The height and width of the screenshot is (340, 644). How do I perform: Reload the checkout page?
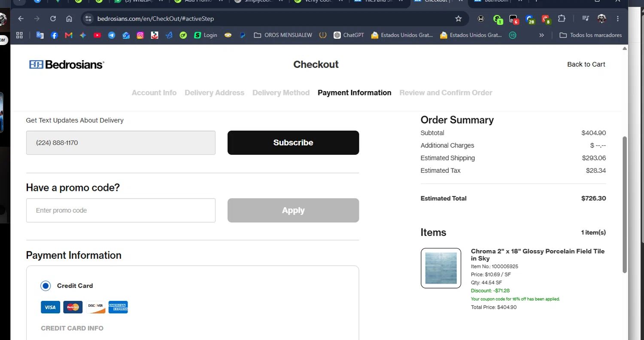point(53,18)
